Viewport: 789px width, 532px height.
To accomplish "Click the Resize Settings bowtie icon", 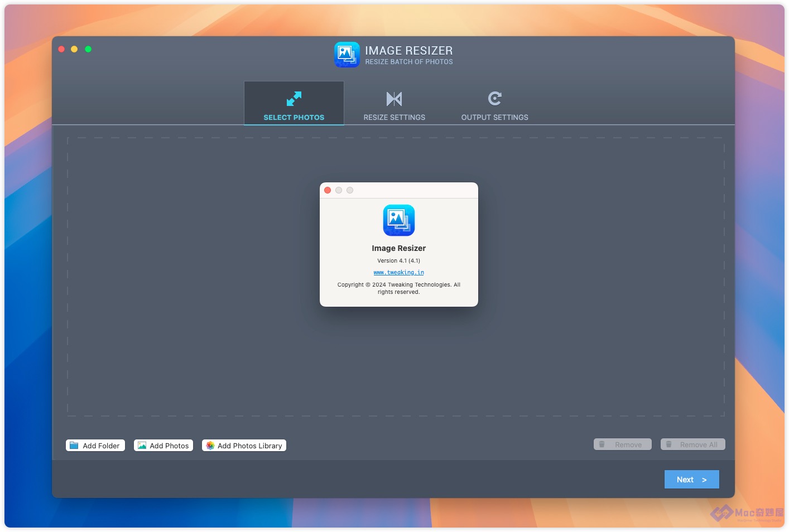I will tap(394, 99).
